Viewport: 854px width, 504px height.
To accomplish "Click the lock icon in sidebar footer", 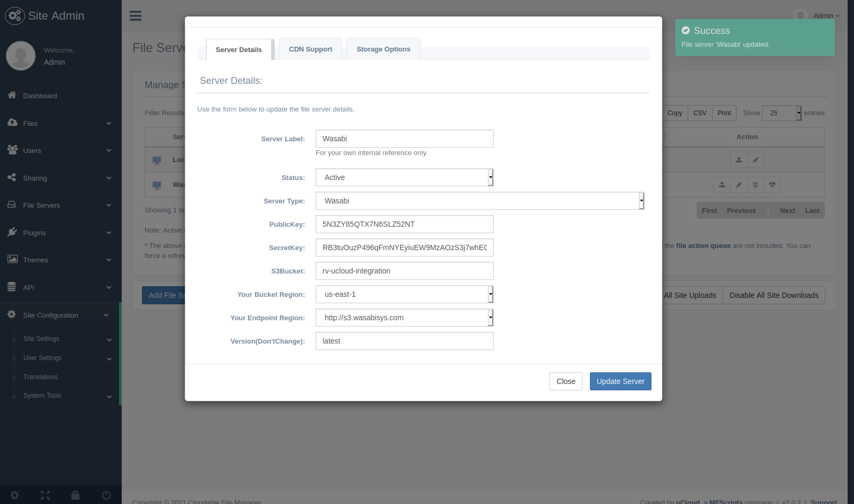I will [75, 495].
